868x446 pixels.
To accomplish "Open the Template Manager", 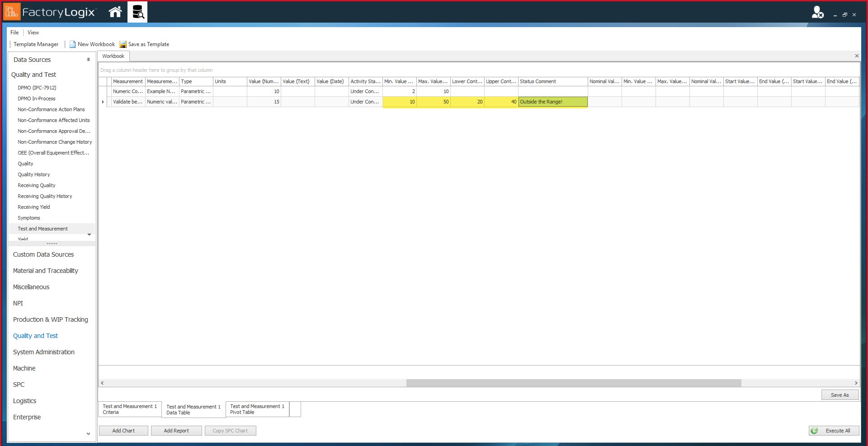I will 36,44.
